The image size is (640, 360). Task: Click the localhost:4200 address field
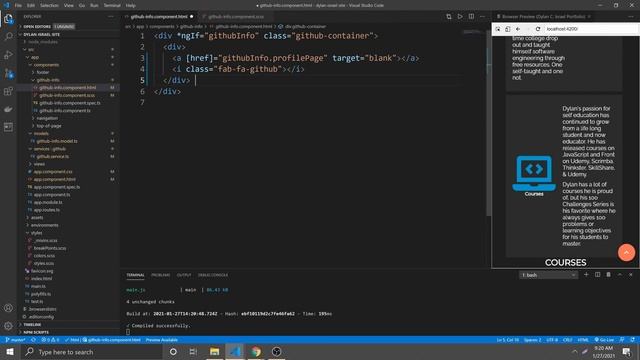[591, 29]
